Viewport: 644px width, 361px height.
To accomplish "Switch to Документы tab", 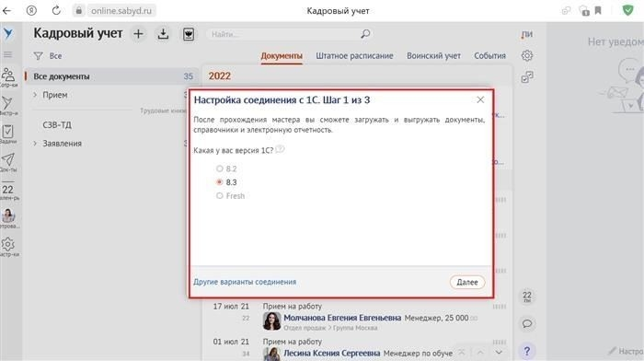I will 282,56.
